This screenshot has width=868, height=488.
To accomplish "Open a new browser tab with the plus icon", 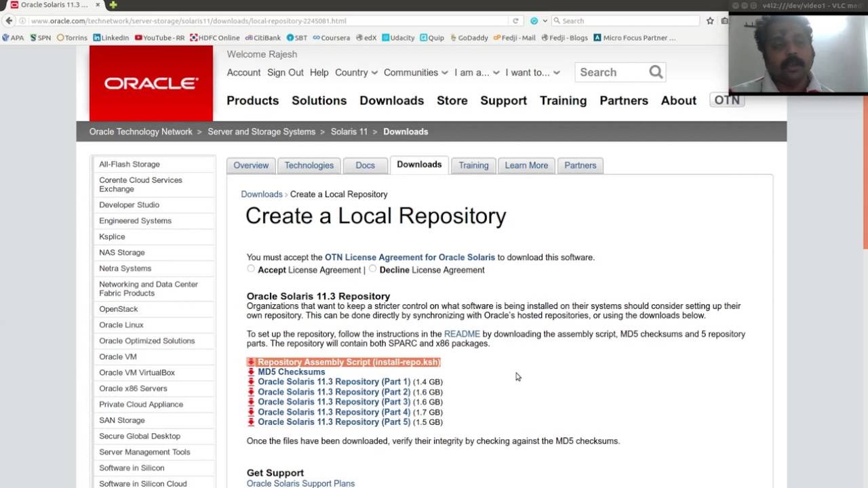I will (x=113, y=5).
